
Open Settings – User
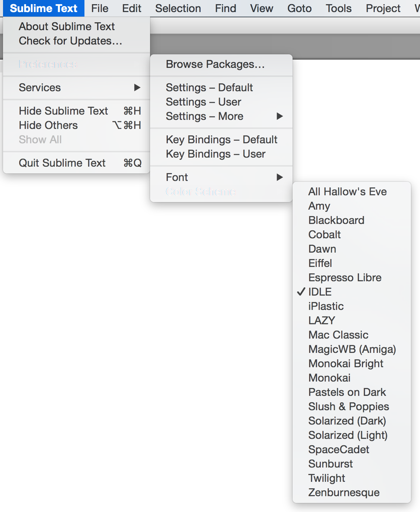(203, 102)
